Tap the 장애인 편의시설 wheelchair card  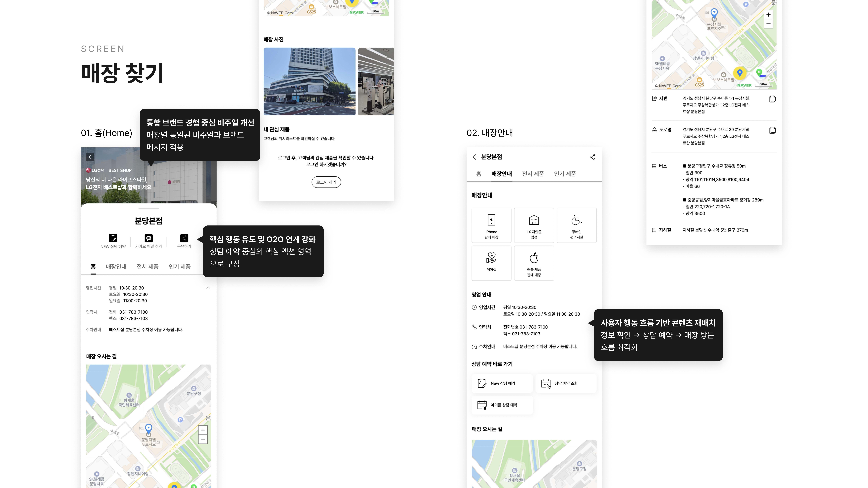pyautogui.click(x=577, y=225)
